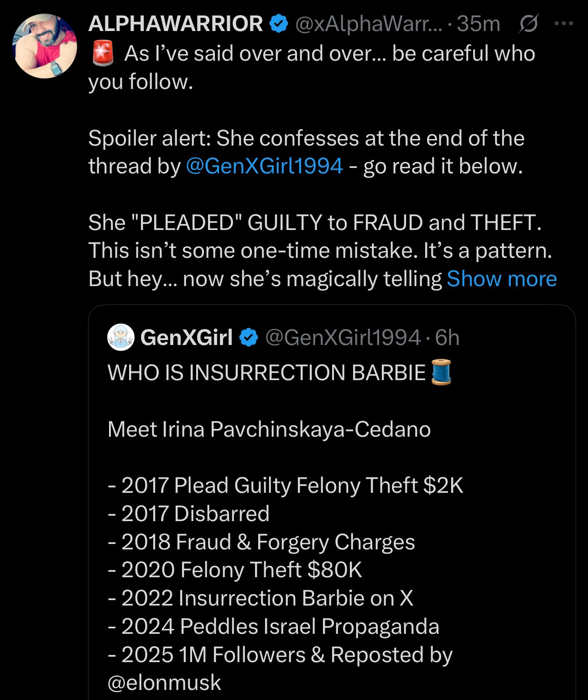Tap GenXGirl's blue verified badge
Image resolution: width=588 pixels, height=700 pixels.
(x=249, y=338)
